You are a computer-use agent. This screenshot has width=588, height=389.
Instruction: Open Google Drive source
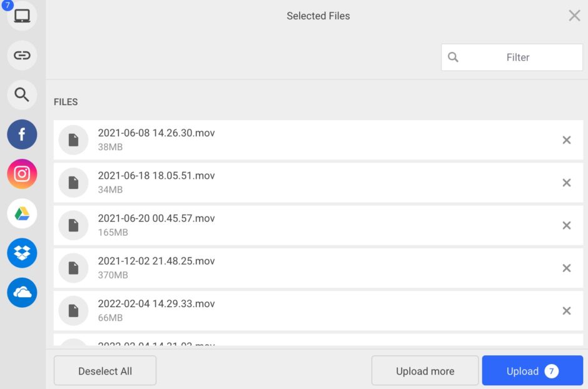click(22, 214)
